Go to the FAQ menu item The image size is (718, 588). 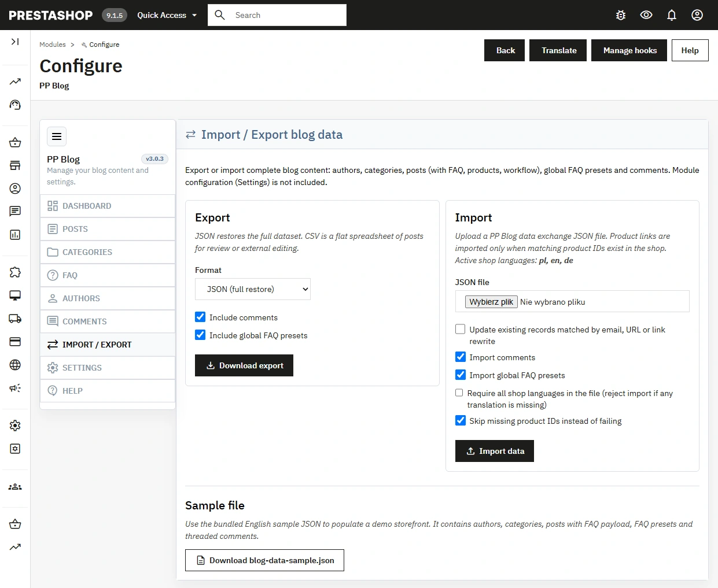[x=108, y=275]
